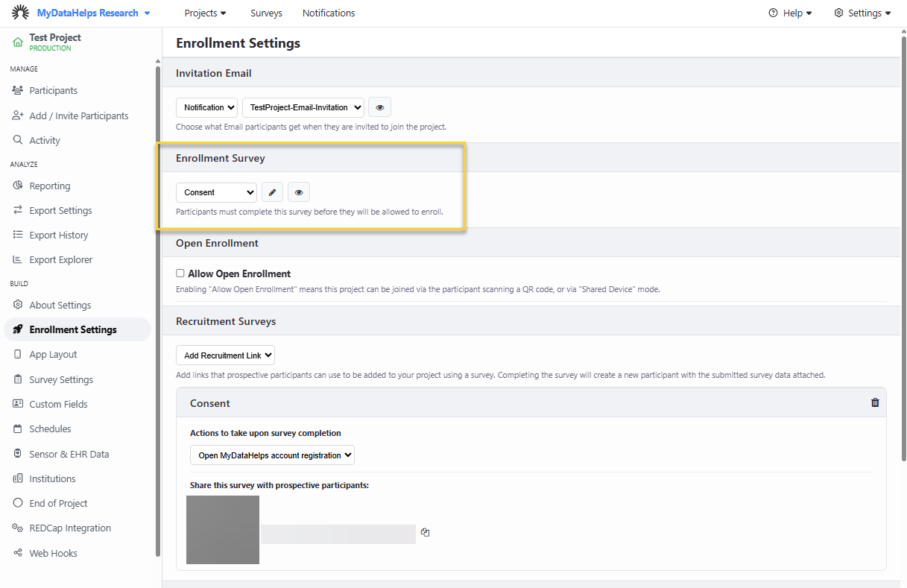Open the Projects menu in the top bar

coord(205,13)
